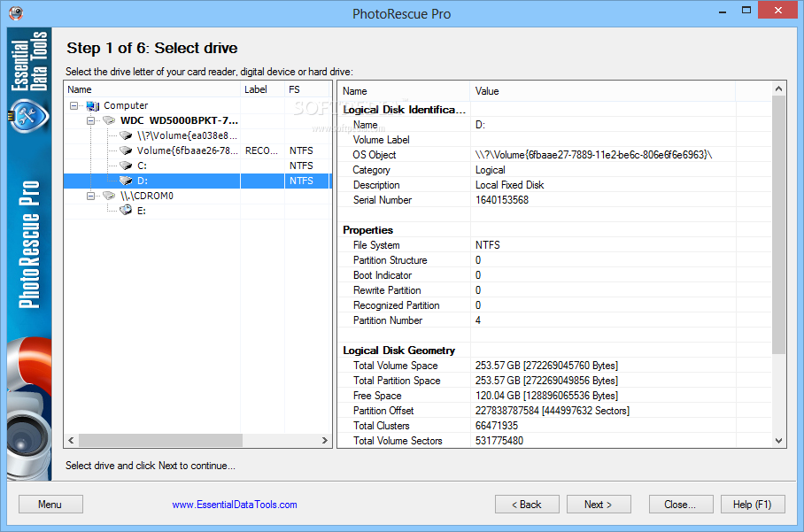Click the PhotoRescue Pro title bar app icon

click(16, 12)
